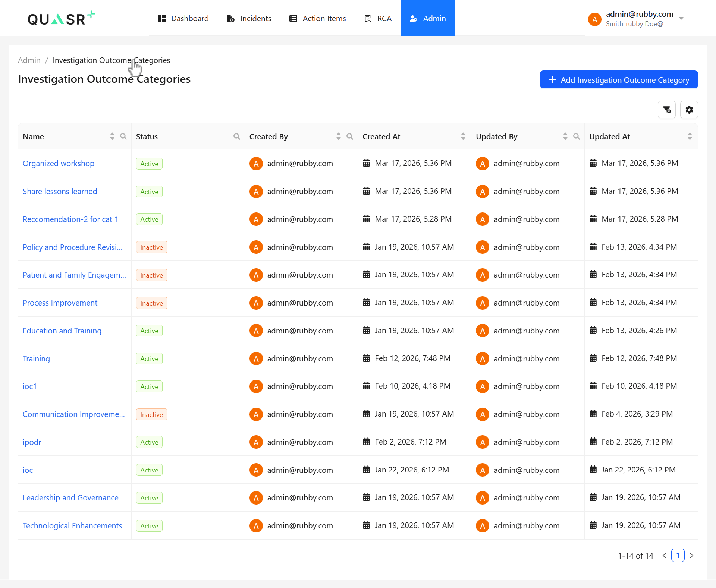716x588 pixels.
Task: Select the Incidents navigation icon
Action: click(x=230, y=18)
